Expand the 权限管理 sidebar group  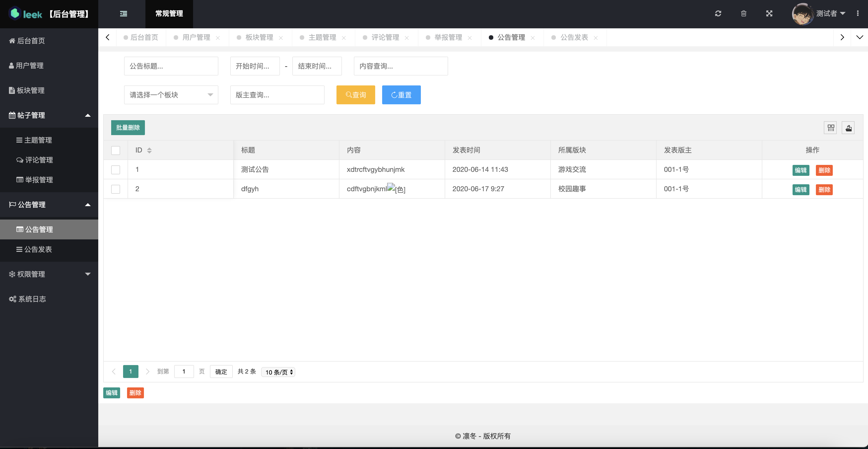click(x=49, y=274)
